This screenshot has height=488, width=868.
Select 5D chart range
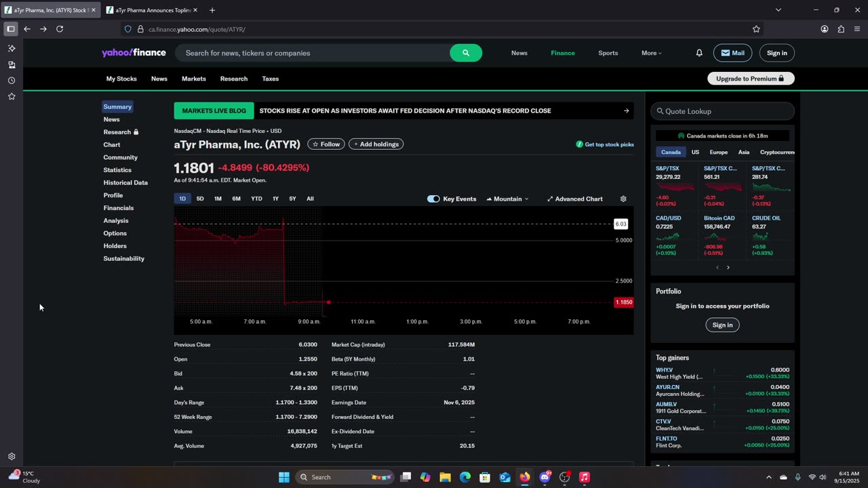(200, 199)
